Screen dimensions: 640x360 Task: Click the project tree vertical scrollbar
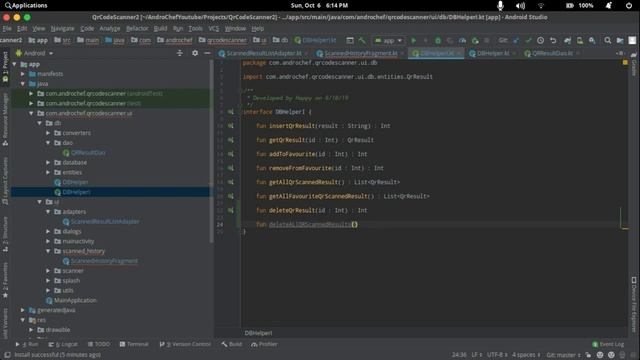pos(211,151)
